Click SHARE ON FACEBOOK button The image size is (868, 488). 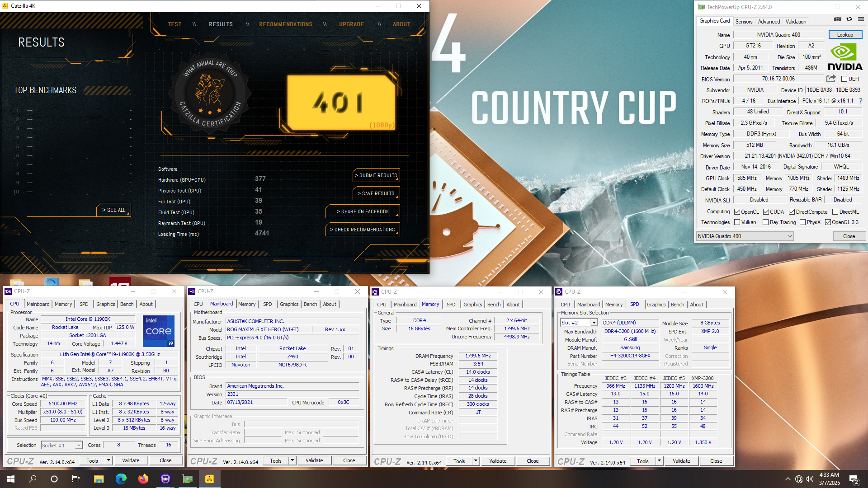coord(363,211)
